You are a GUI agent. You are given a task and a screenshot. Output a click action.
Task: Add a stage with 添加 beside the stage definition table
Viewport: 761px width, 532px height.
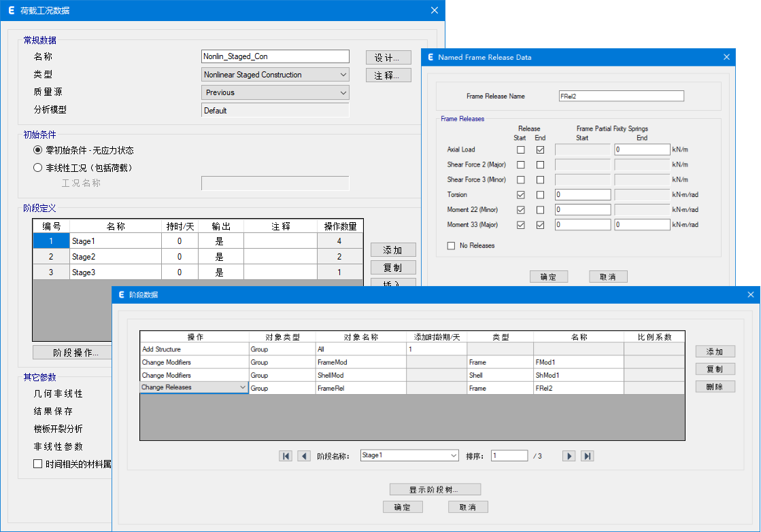(x=393, y=250)
